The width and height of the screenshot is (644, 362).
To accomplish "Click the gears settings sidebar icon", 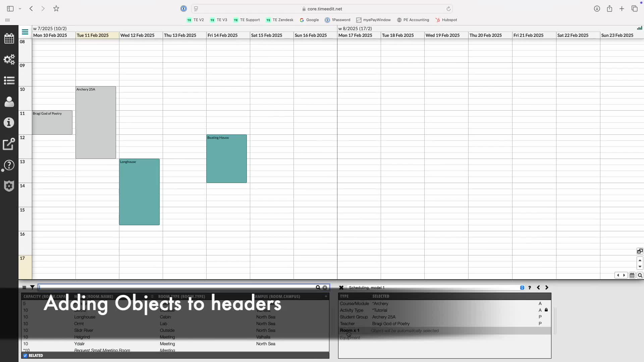I will tap(9, 59).
